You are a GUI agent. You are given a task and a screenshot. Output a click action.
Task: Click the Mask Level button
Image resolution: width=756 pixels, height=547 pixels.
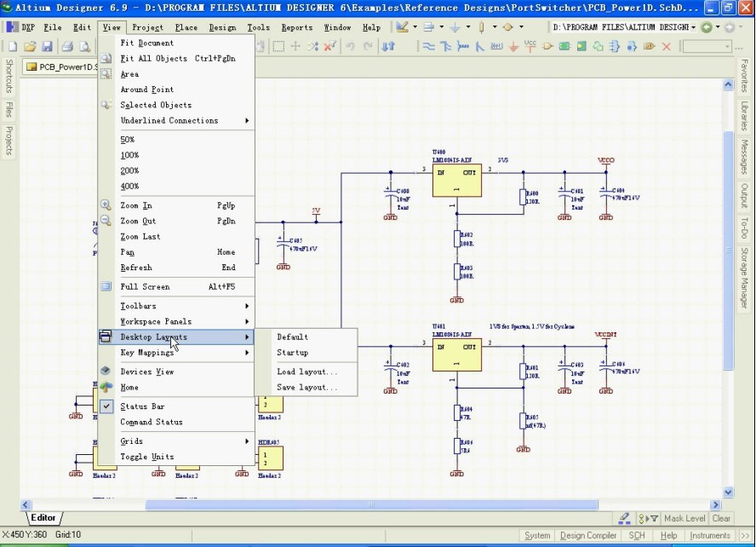pos(684,519)
